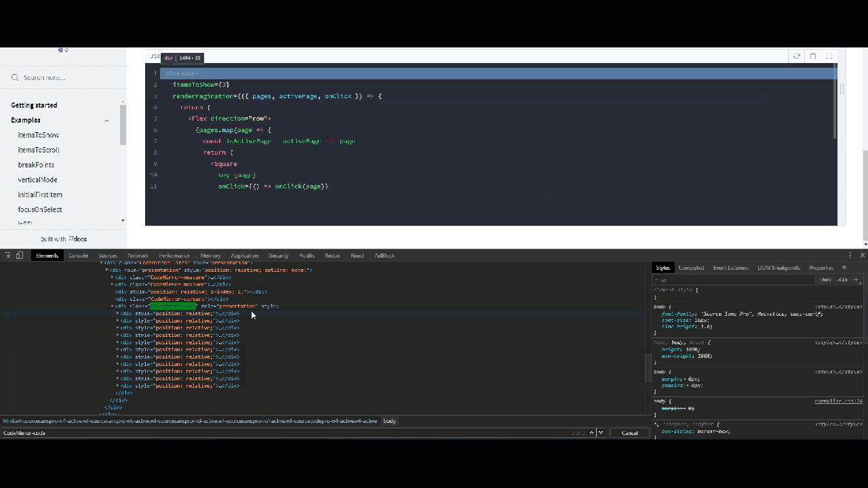The height and width of the screenshot is (488, 868).
Task: Click the copy clipboard icon above editor
Action: coord(813,56)
